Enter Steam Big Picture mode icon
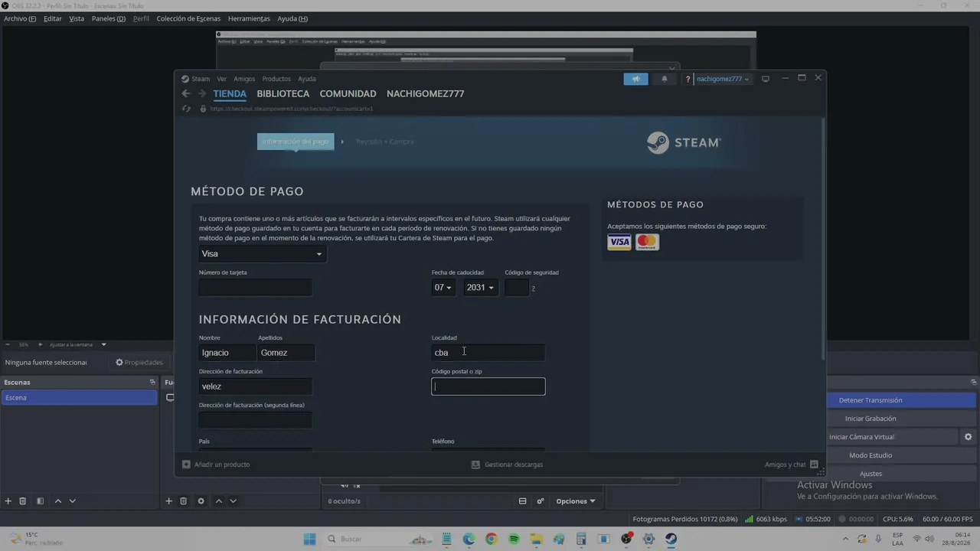This screenshot has width=980, height=551. click(766, 79)
